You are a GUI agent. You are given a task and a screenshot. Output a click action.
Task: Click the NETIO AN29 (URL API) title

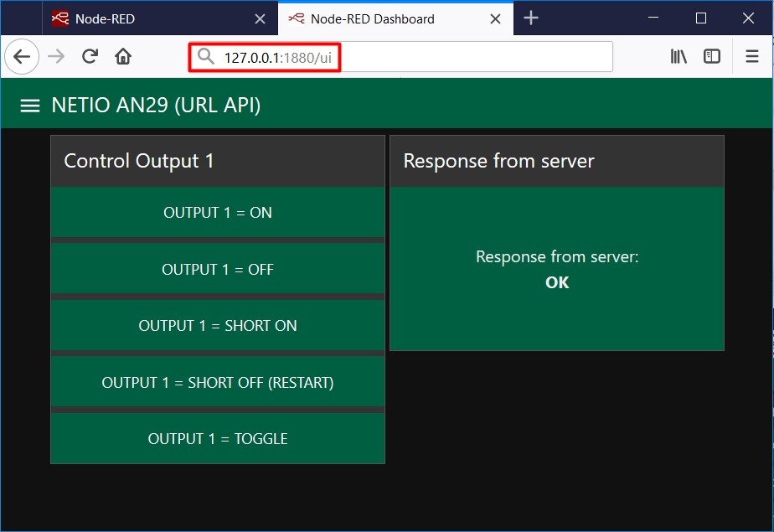156,105
